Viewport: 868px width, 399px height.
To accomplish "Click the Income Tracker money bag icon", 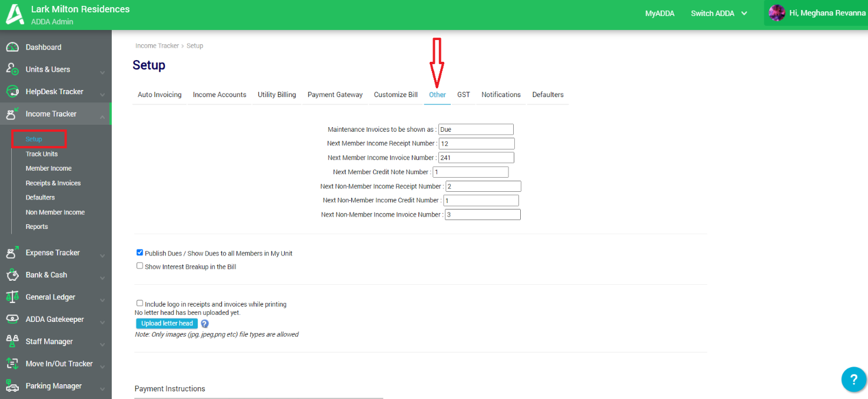I will pyautogui.click(x=12, y=114).
